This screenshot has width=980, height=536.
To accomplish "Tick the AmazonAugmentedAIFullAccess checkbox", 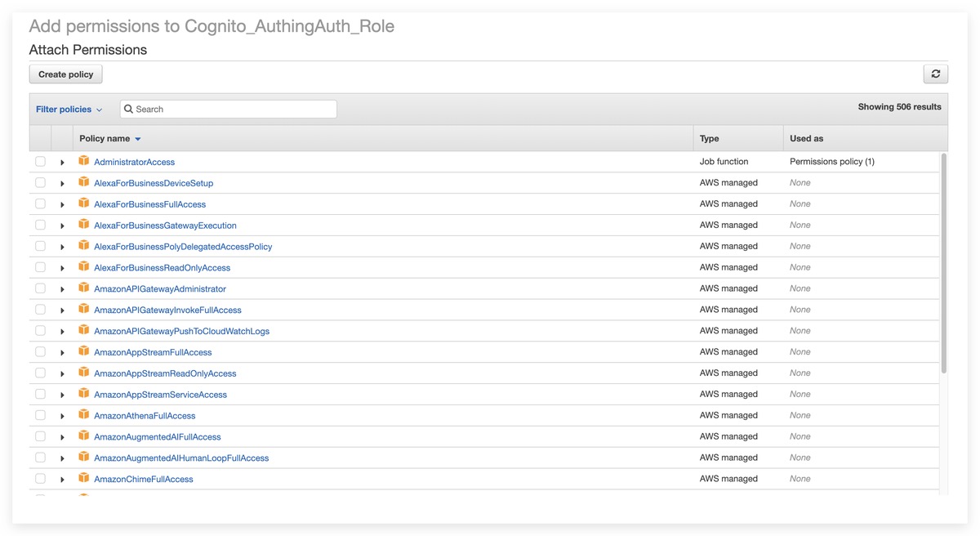I will (40, 436).
